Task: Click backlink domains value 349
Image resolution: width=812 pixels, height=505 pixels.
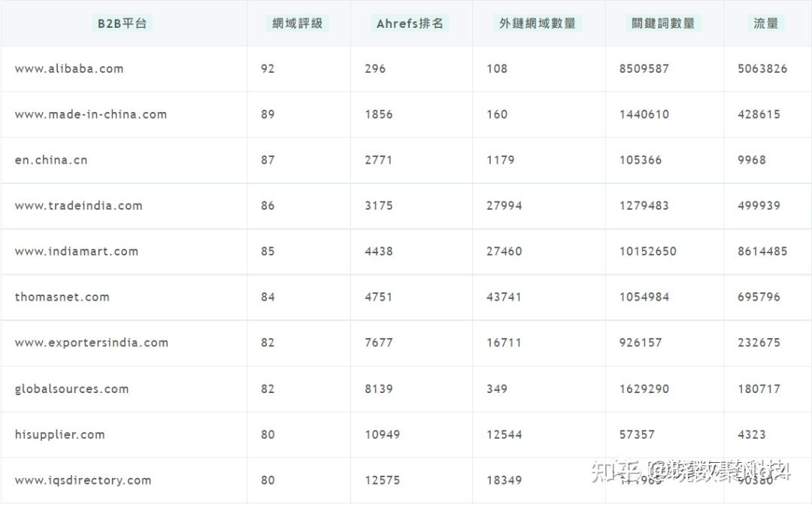Action: pos(497,389)
